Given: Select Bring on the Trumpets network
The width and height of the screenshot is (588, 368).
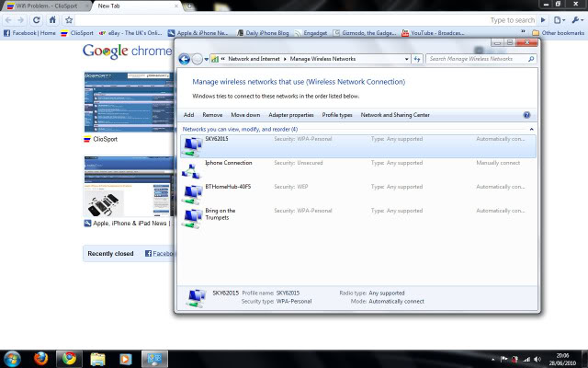Looking at the screenshot, I should pos(358,218).
